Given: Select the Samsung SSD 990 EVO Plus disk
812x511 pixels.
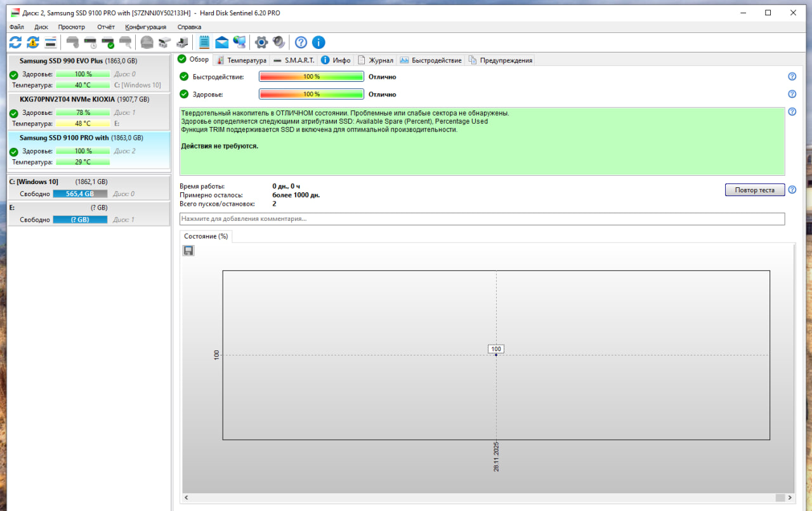Looking at the screenshot, I should coord(89,72).
